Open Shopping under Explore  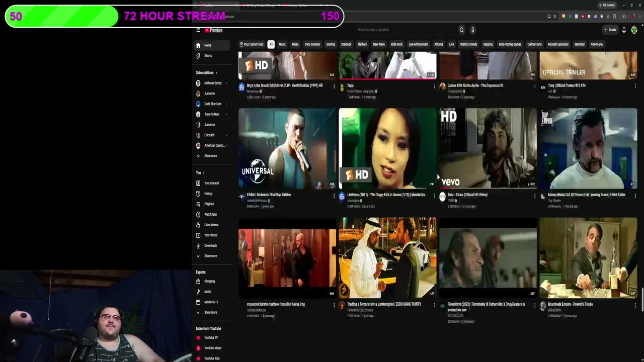click(211, 281)
